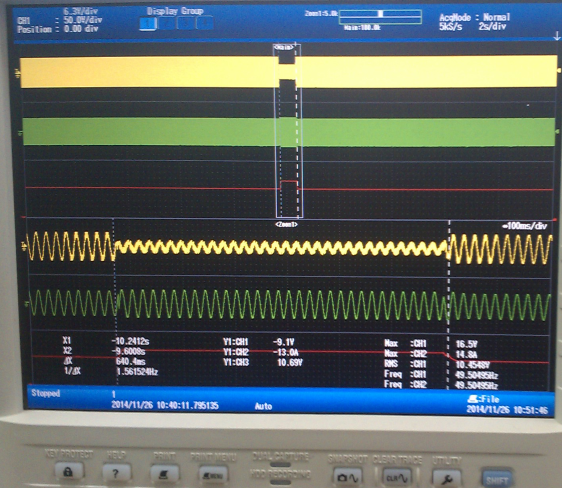The image size is (562, 488).
Task: Select Display Group 3 tab
Action: (186, 24)
